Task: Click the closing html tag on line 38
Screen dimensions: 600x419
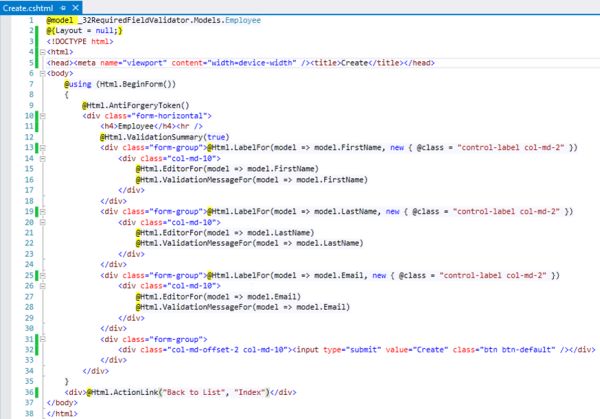Action: click(x=62, y=414)
